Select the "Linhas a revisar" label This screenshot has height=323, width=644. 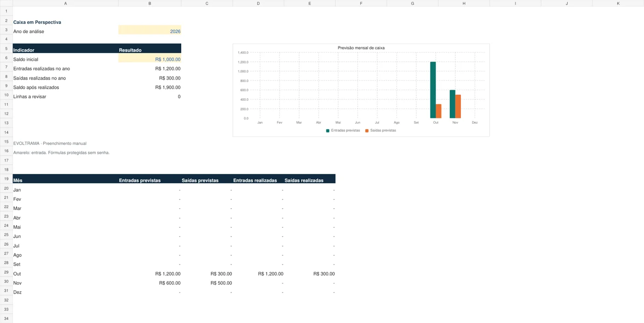(29, 97)
